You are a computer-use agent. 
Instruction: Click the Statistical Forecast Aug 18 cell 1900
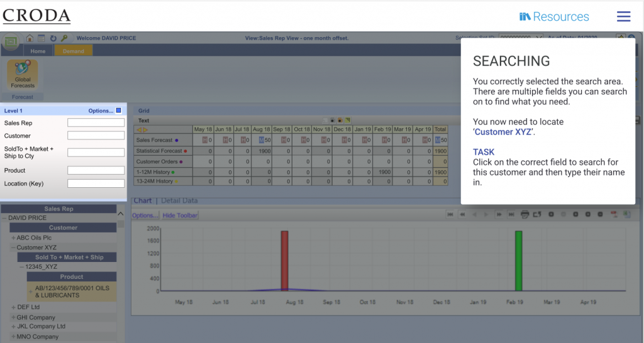click(262, 151)
